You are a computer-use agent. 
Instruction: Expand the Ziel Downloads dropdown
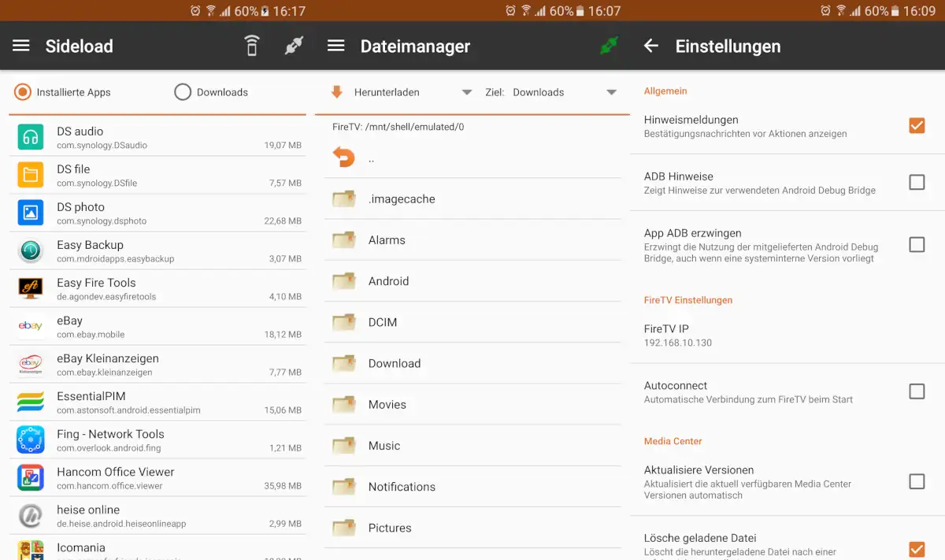point(551,92)
